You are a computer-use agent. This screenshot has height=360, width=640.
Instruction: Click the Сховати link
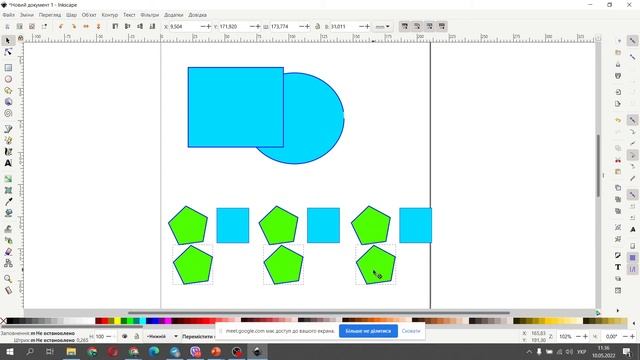coord(411,331)
